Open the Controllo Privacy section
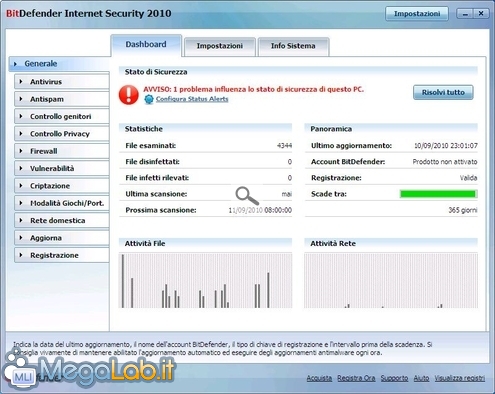The image size is (495, 394). point(62,134)
